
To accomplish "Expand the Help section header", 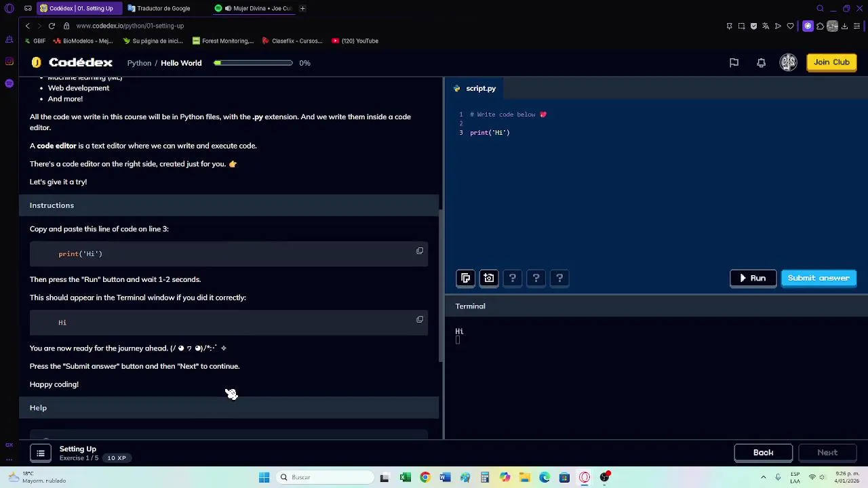I will [x=229, y=408].
